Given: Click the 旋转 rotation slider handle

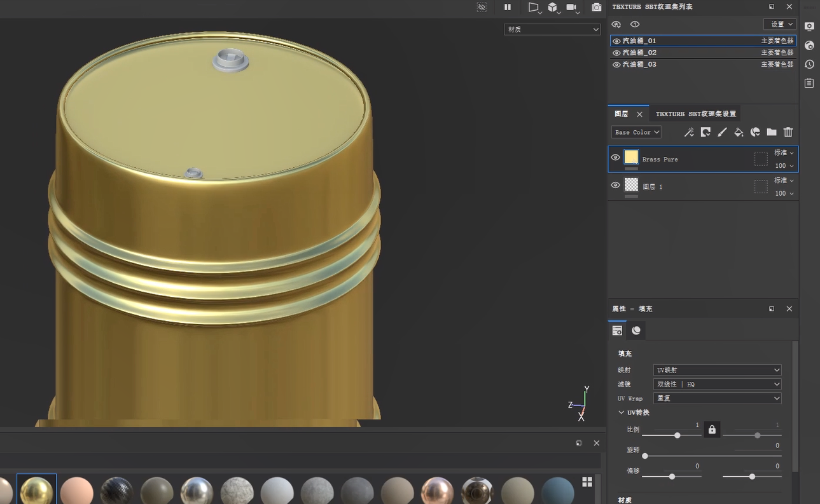Looking at the screenshot, I should 645,456.
